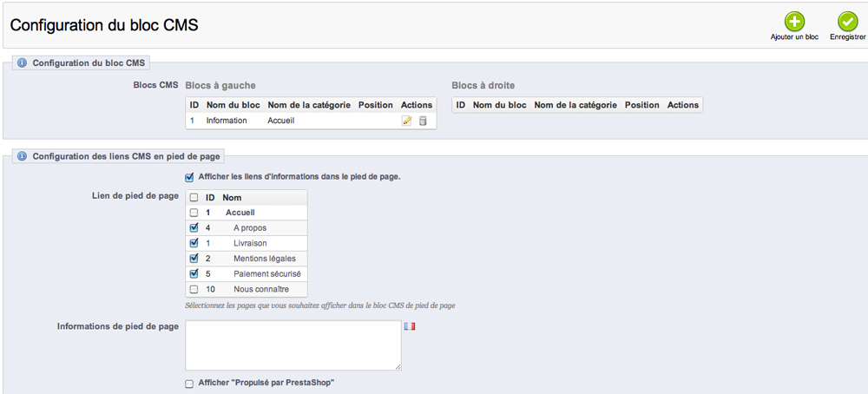Viewport: 868px width, 394px height.
Task: Click the Sélectionnez les pages help text
Action: (320, 305)
